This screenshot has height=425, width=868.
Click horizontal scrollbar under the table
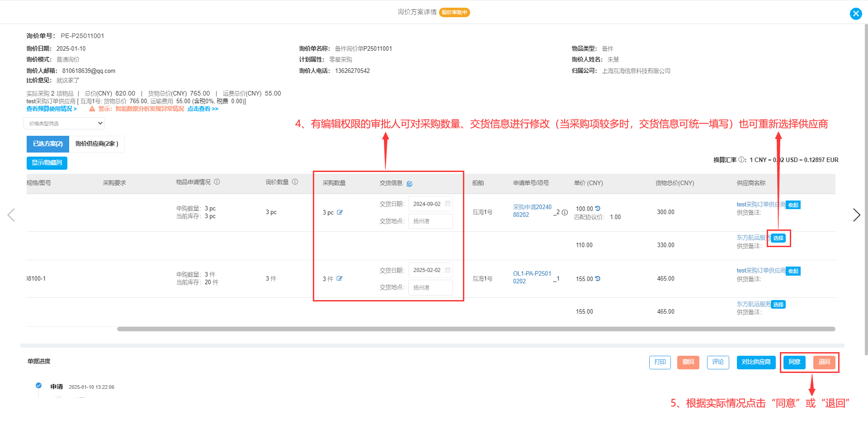(476, 329)
